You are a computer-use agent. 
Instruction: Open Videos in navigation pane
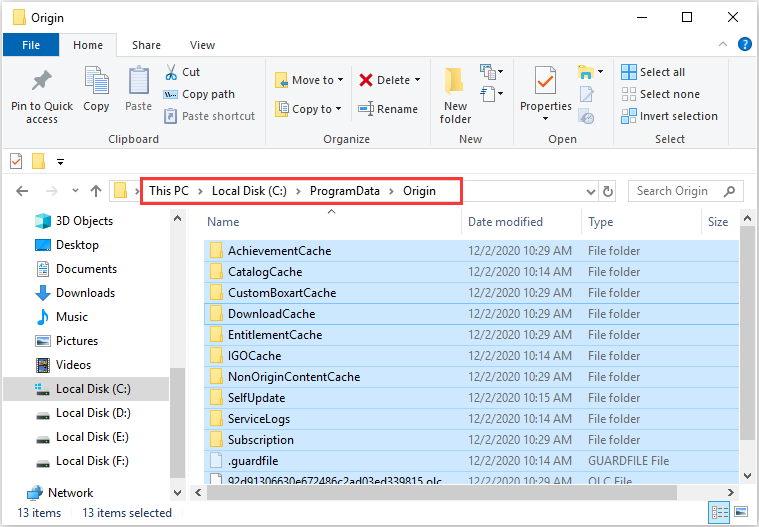[63, 365]
